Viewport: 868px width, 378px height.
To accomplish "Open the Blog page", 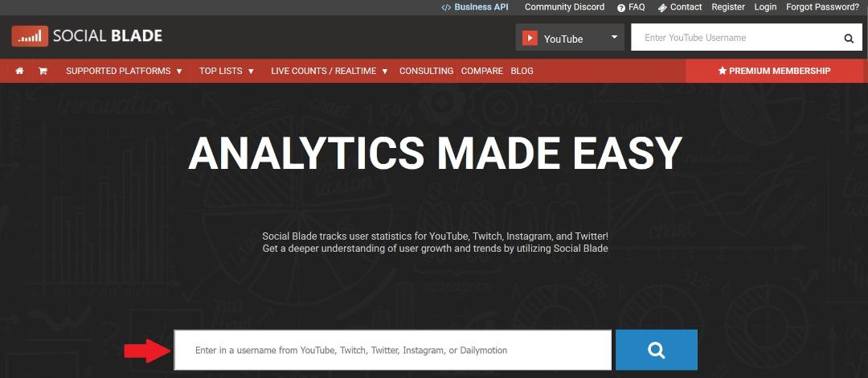I will 522,71.
